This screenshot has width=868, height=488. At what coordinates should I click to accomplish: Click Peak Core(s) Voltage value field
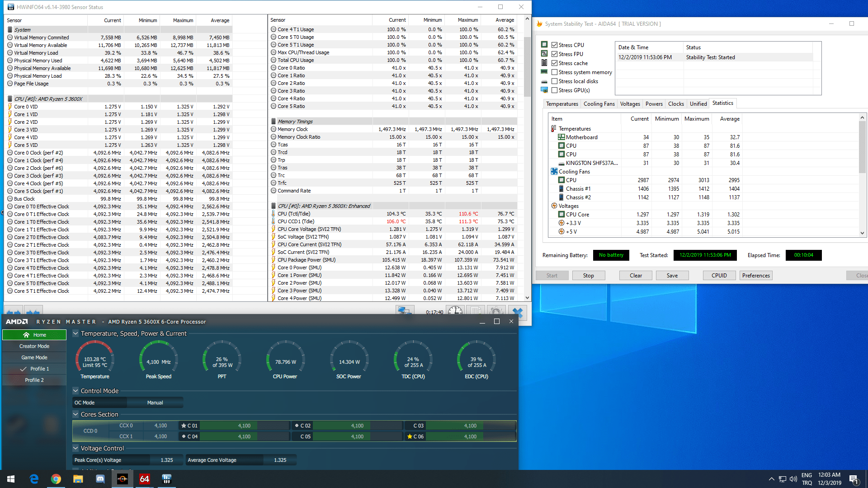(x=166, y=460)
